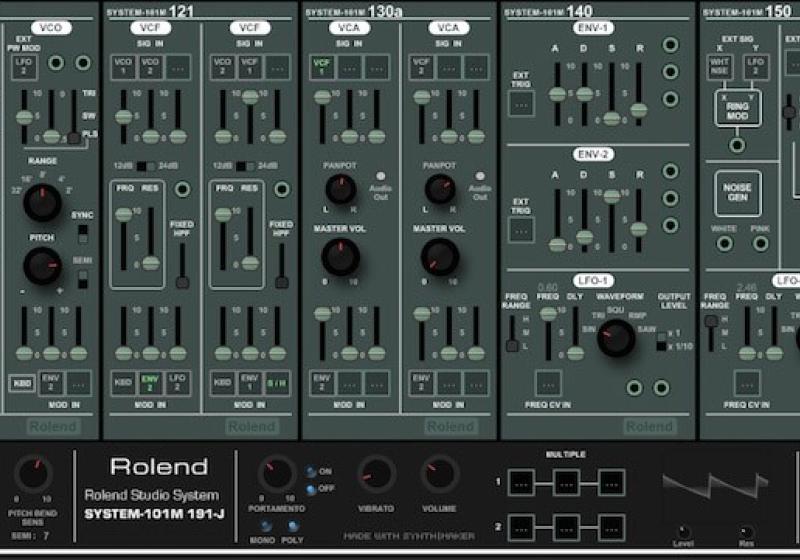Click the bottom ENV-2 output jack

click(x=670, y=225)
